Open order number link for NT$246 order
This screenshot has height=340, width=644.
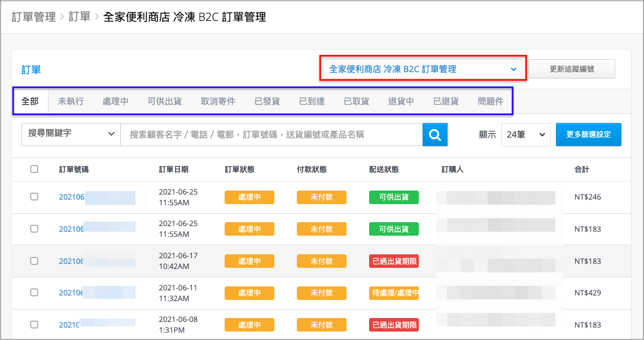coord(72,197)
